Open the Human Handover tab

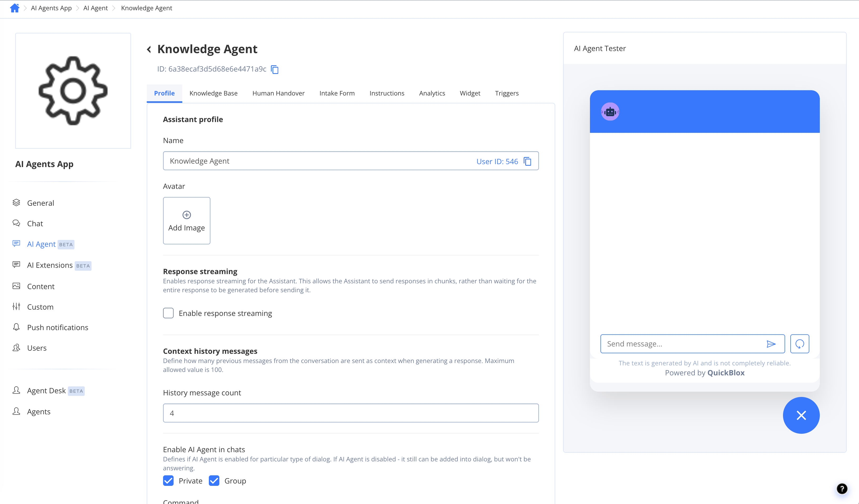tap(279, 93)
